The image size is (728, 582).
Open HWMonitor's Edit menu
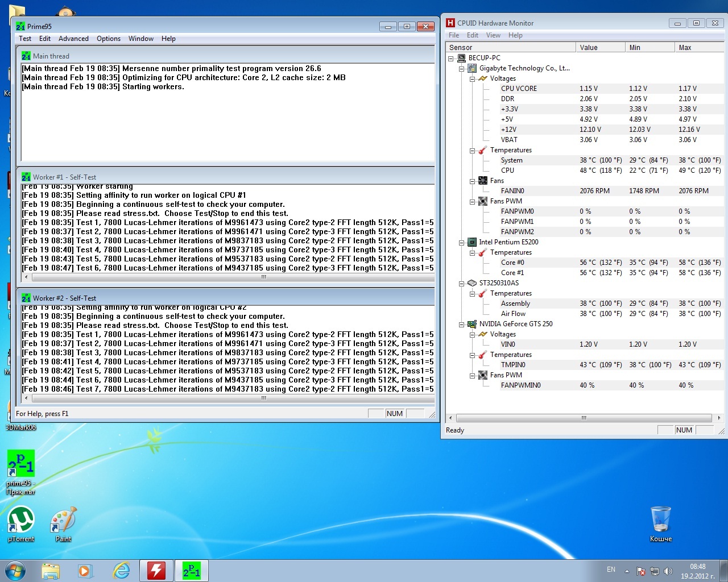tap(473, 35)
